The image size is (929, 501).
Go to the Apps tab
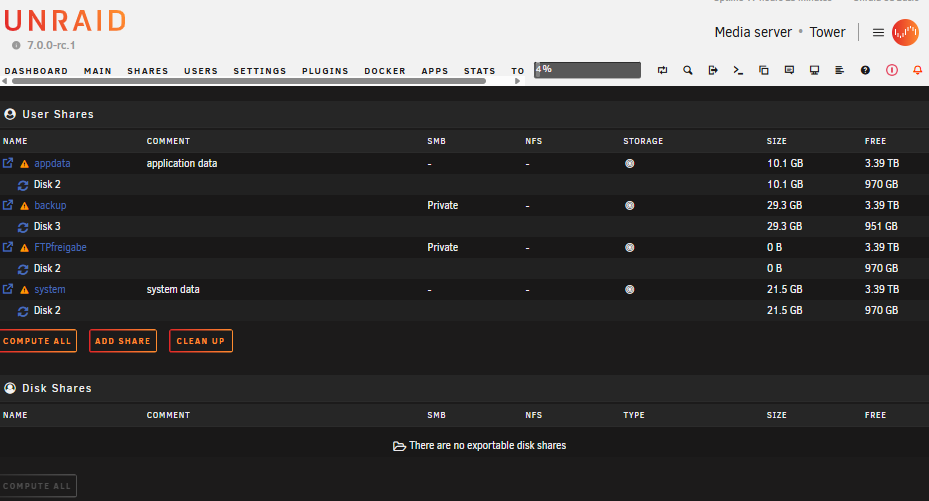(435, 71)
